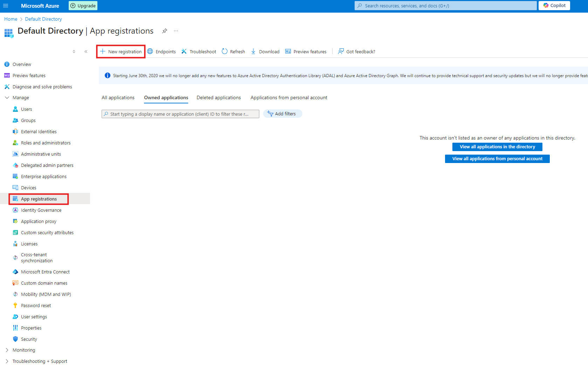Download the app registrations list
The width and height of the screenshot is (588, 386).
tap(265, 52)
